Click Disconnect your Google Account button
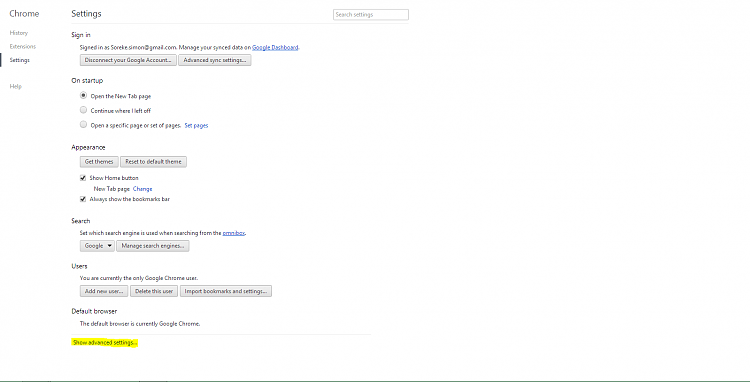 (128, 60)
